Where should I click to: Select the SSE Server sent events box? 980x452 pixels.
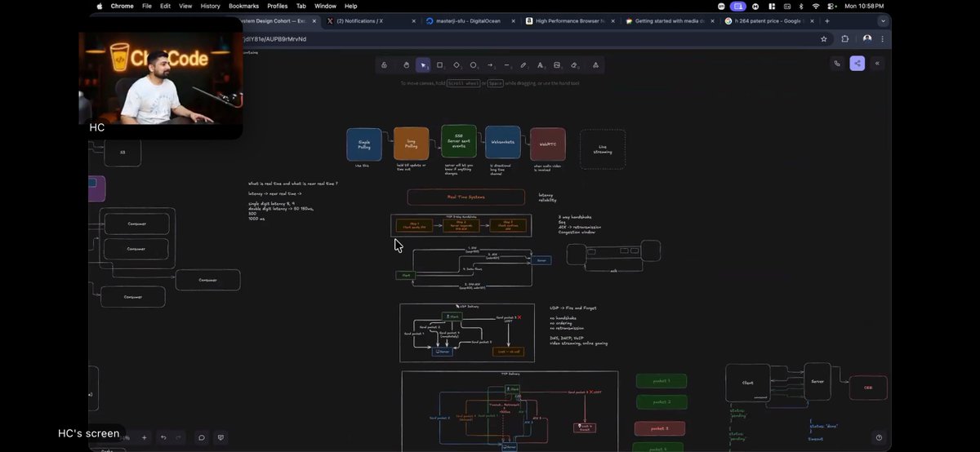459,141
